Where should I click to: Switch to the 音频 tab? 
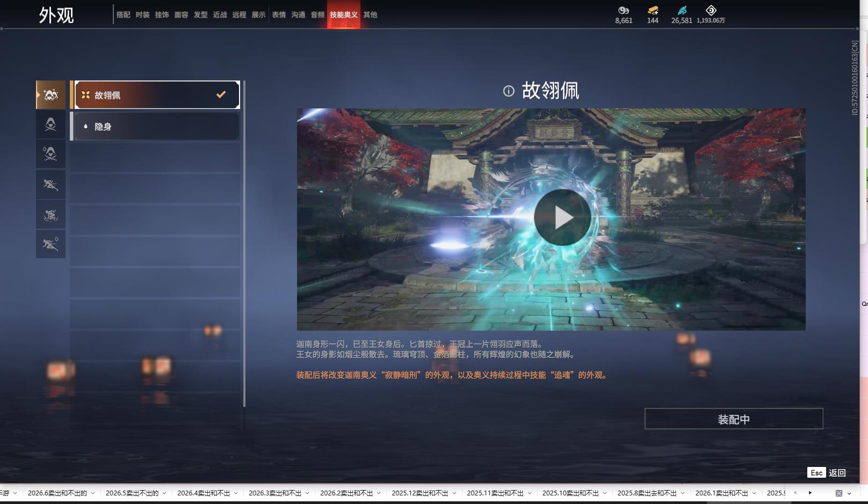point(318,14)
